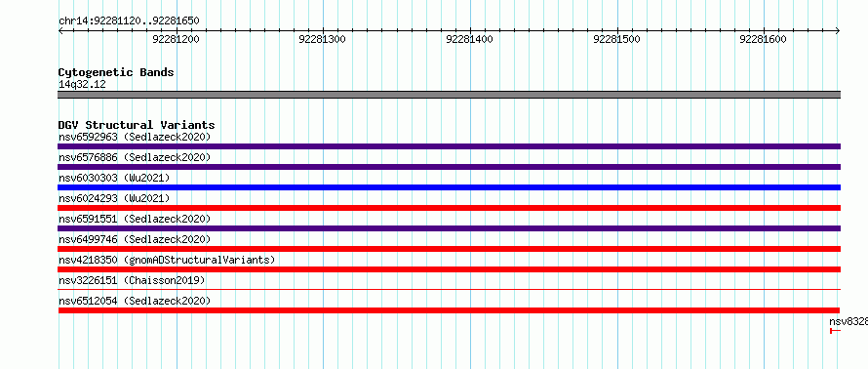Select the red bar under nsv6024293

click(x=449, y=208)
